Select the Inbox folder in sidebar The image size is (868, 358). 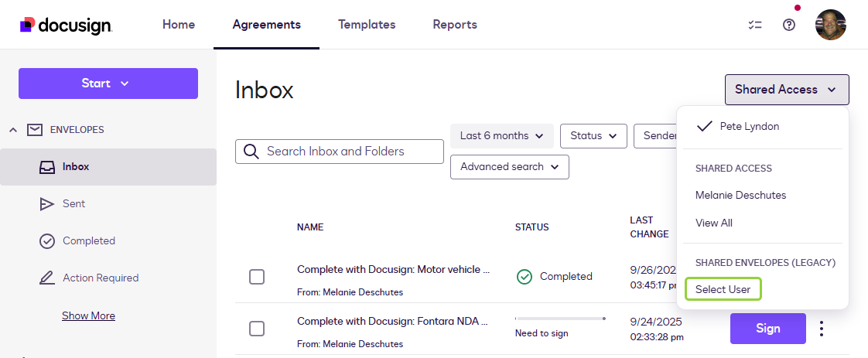coord(76,167)
